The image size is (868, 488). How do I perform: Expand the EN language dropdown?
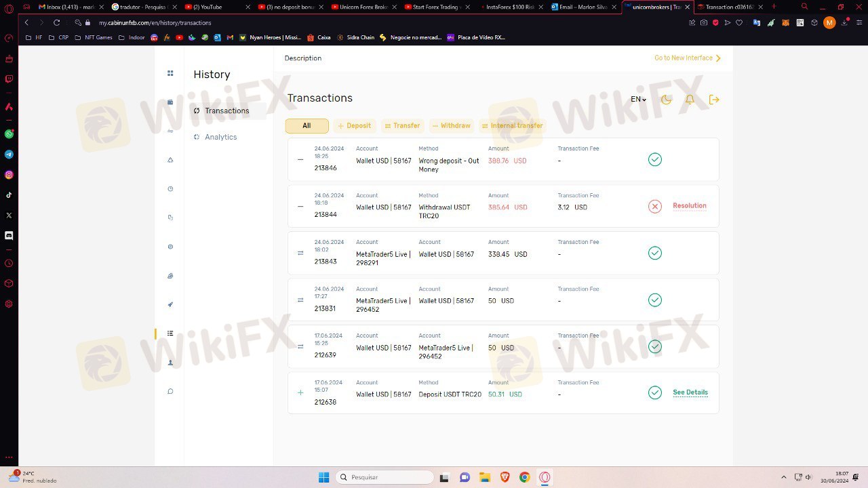click(x=638, y=100)
